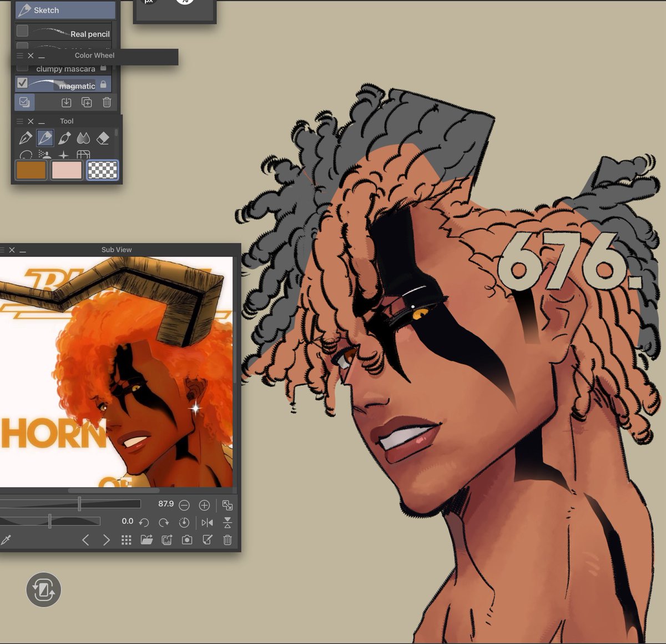Rotate Sub View image left
The height and width of the screenshot is (644, 666).
(x=144, y=522)
